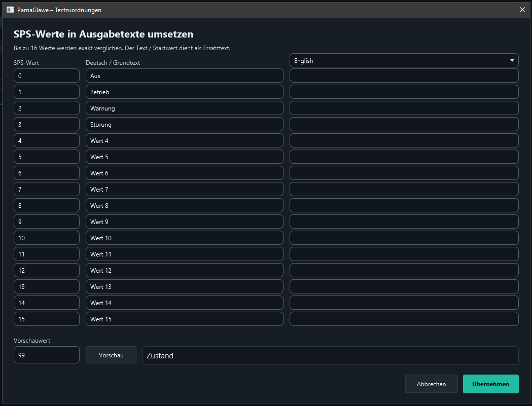532x406 pixels.
Task: Apply changes with the Übernehmen button
Action: (x=490, y=384)
